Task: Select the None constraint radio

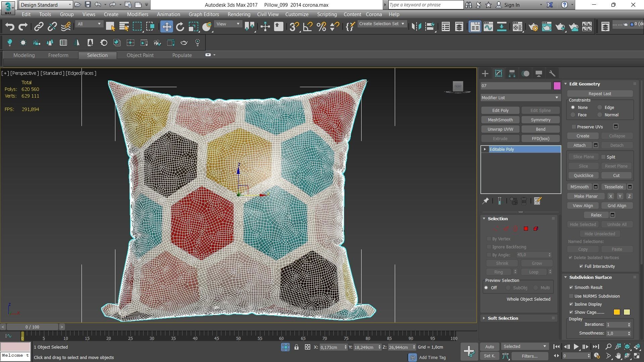Action: point(573,108)
